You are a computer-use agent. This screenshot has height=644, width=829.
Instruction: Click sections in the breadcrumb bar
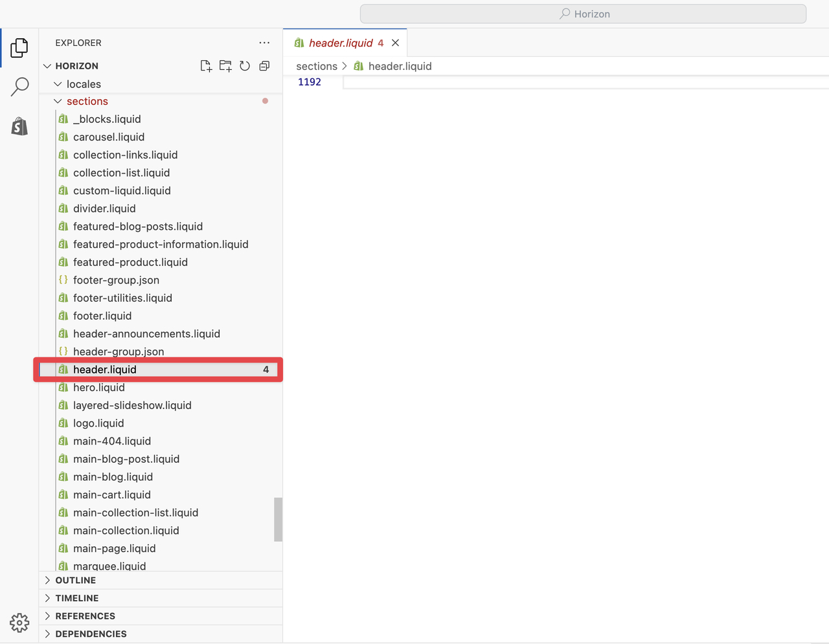pos(317,66)
